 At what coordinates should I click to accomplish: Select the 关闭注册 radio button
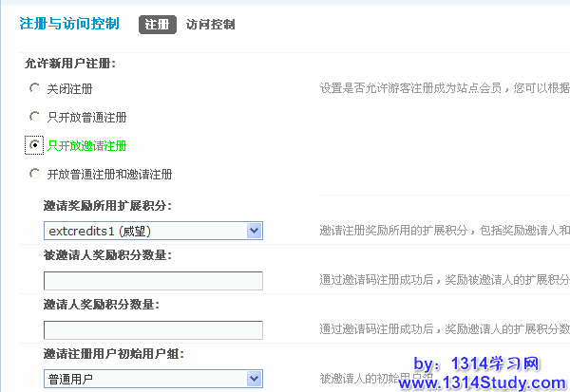point(35,88)
